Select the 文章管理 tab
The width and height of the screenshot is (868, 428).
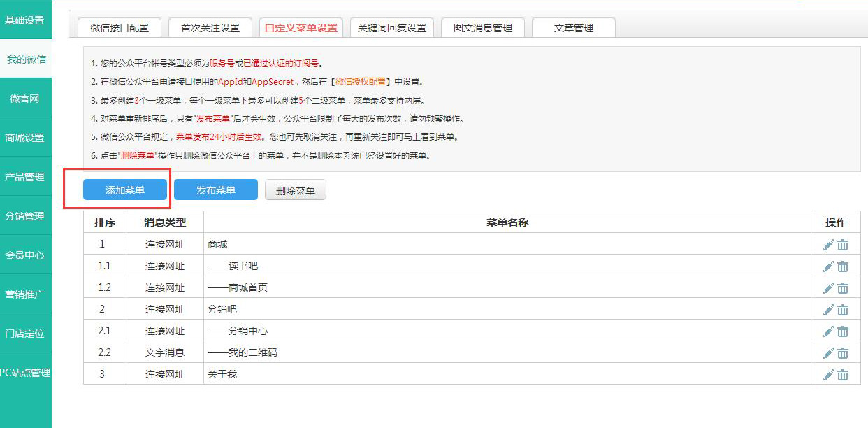tap(573, 28)
